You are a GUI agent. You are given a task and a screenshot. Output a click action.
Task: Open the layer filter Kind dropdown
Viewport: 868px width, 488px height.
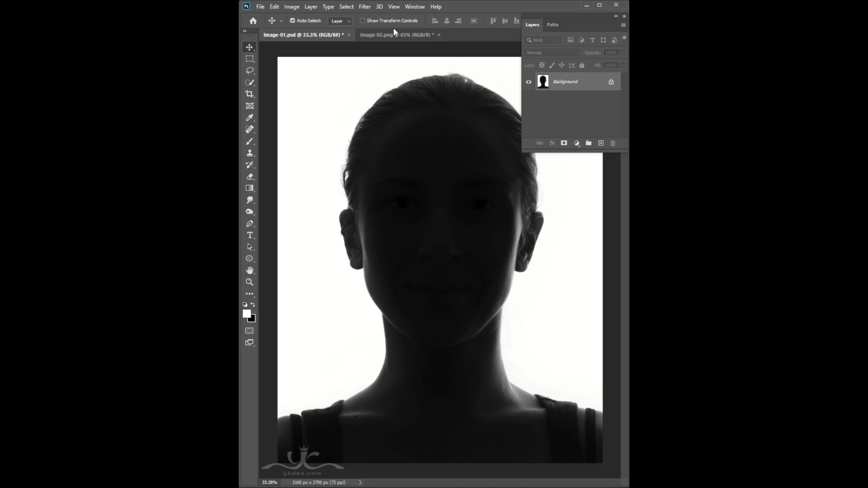pos(543,40)
